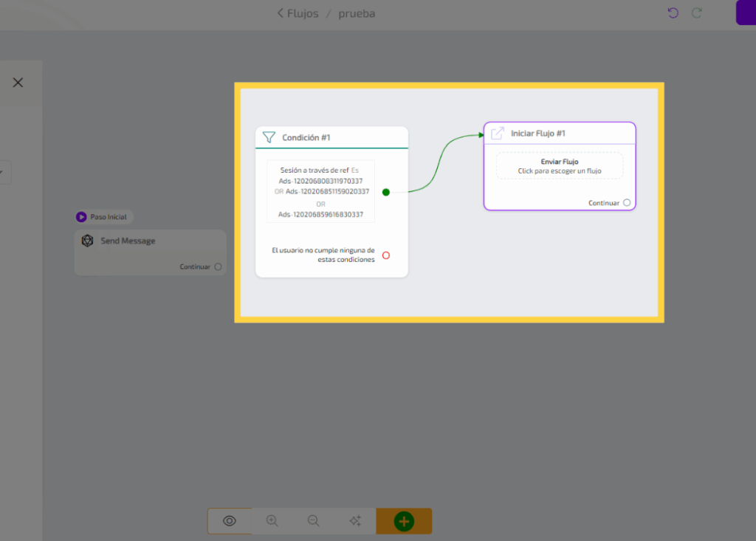Screen dimensions: 756x541
Task: Click the purple button at top right
Action: pos(746,13)
